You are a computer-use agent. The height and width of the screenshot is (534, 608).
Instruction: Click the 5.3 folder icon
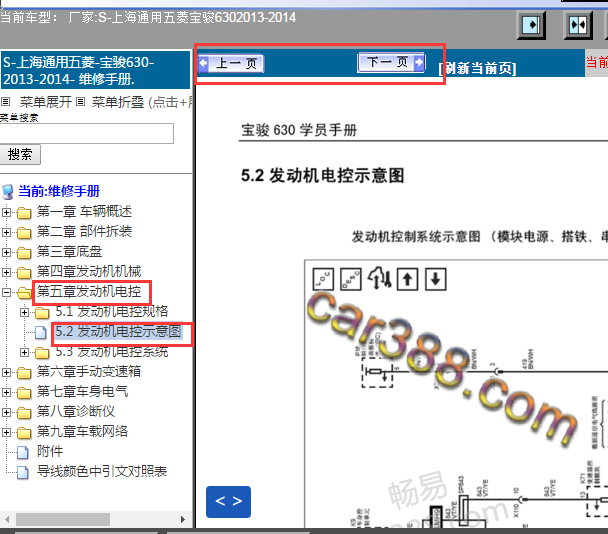pos(42,353)
